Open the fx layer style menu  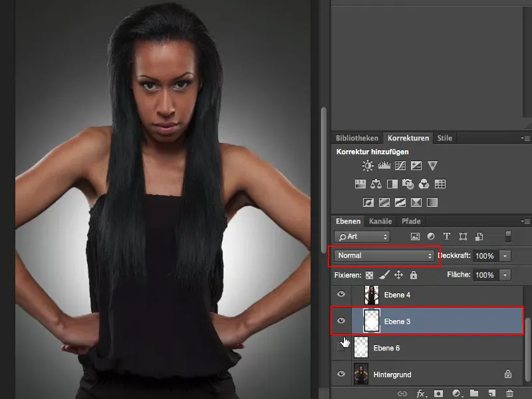pos(421,394)
